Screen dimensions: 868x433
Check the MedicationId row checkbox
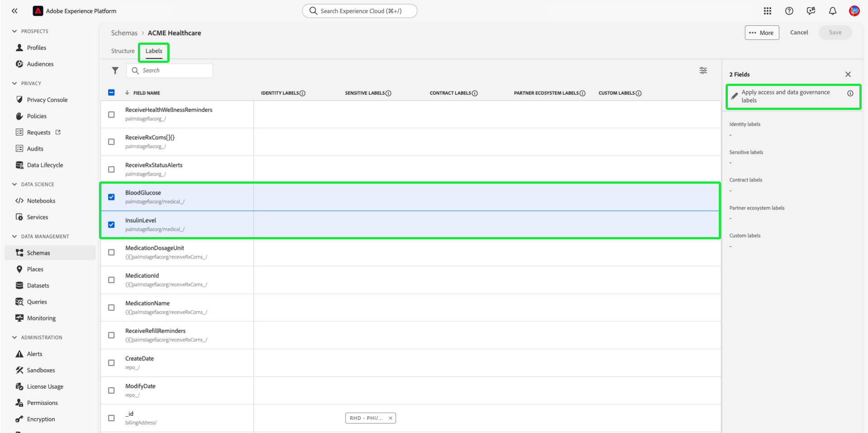(x=111, y=280)
